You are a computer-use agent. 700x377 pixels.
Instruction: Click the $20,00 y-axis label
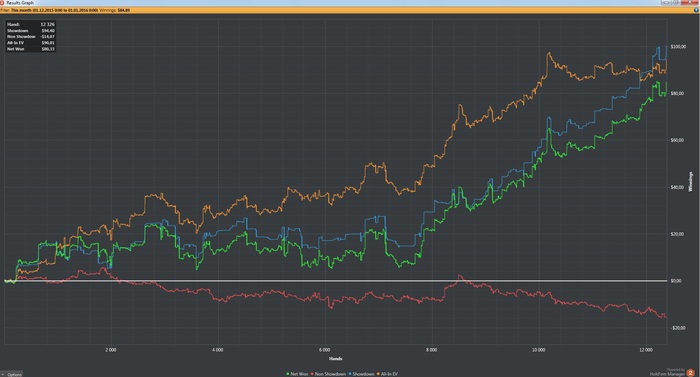tap(677, 234)
